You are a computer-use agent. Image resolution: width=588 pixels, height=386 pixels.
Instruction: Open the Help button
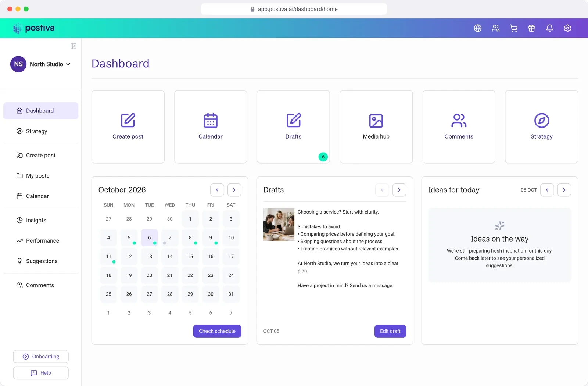point(41,373)
